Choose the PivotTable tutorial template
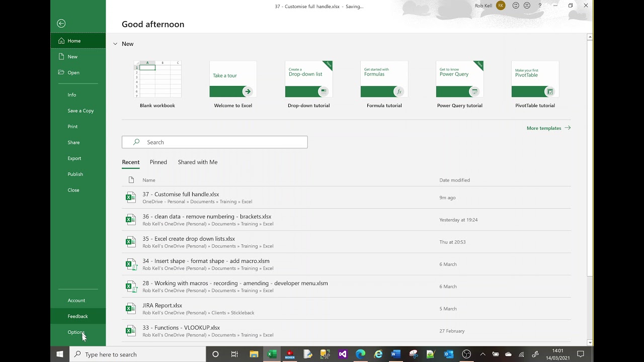This screenshot has width=644, height=362. pyautogui.click(x=535, y=84)
